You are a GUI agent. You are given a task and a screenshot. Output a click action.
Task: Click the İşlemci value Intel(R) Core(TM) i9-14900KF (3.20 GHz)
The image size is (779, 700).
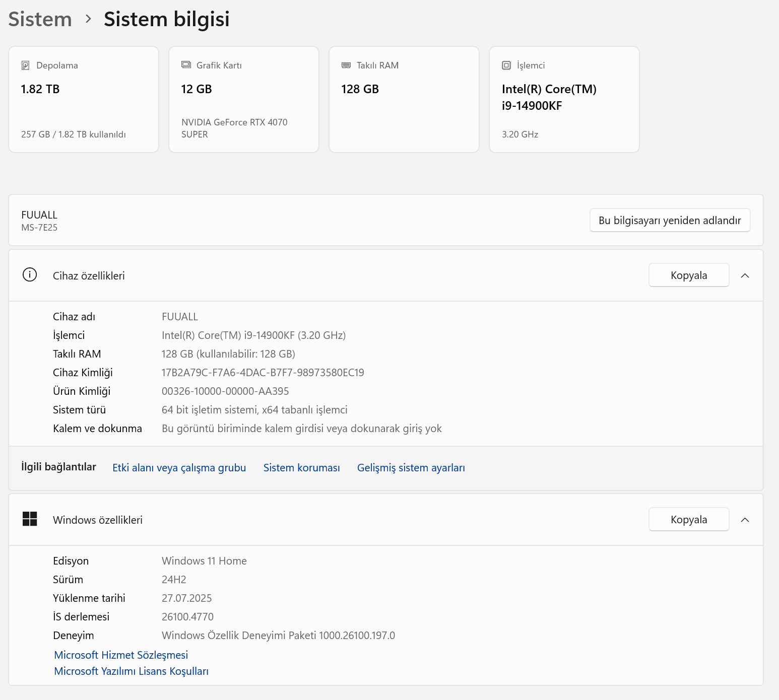(253, 335)
